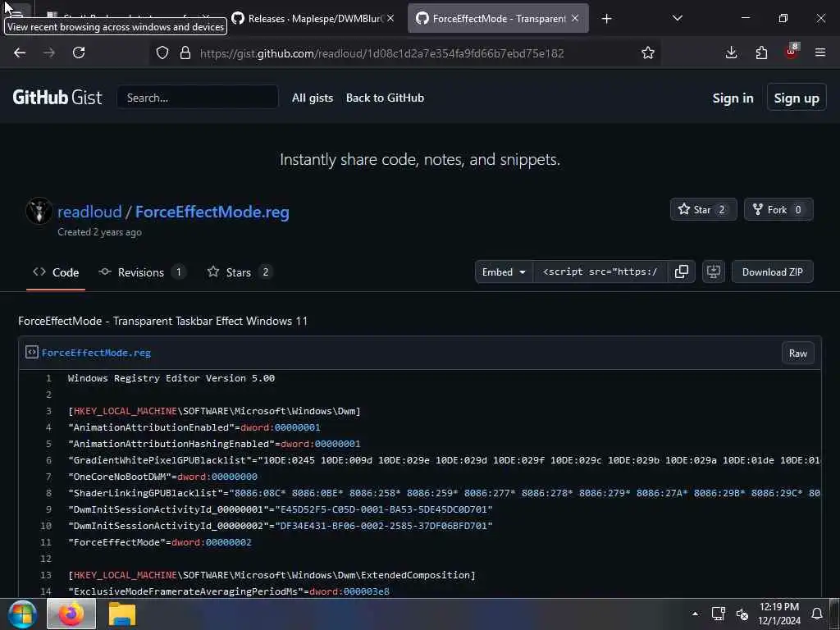Viewport: 840px width, 630px height.
Task: Click the Sign up button
Action: (x=796, y=98)
